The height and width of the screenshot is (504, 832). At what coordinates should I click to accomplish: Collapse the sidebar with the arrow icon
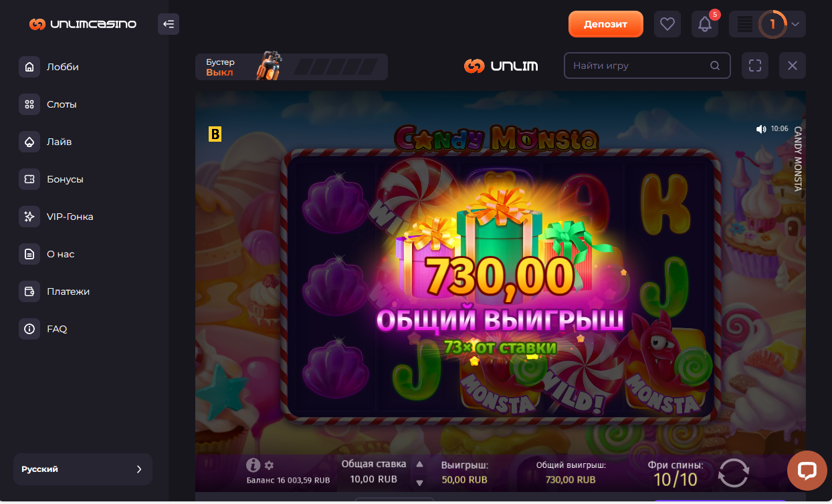[x=169, y=24]
